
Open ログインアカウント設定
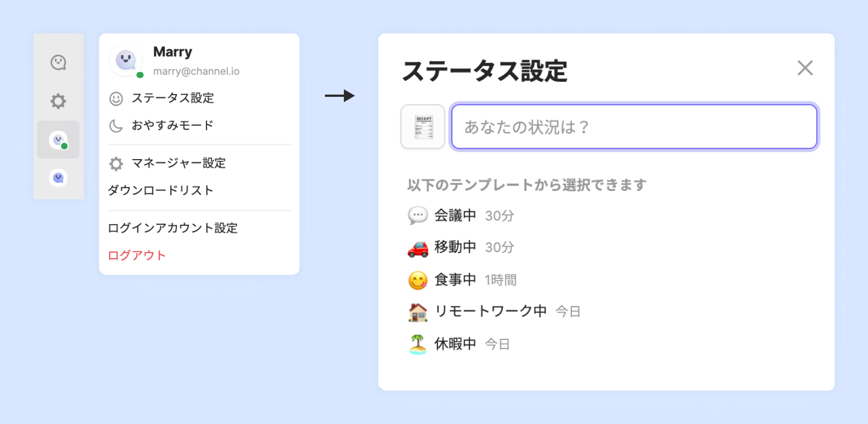click(x=172, y=228)
